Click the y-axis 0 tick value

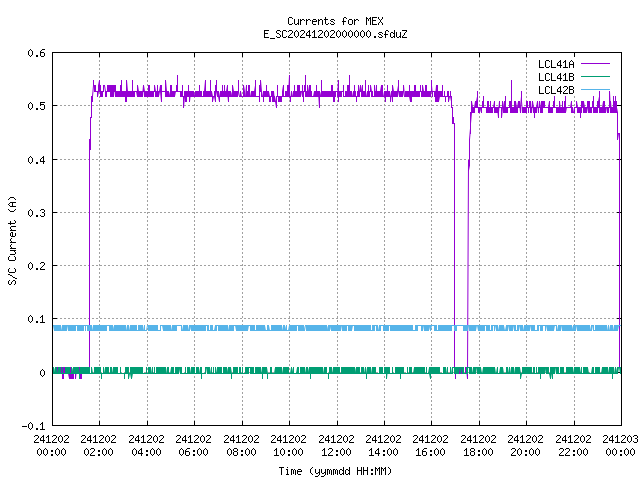click(42, 373)
